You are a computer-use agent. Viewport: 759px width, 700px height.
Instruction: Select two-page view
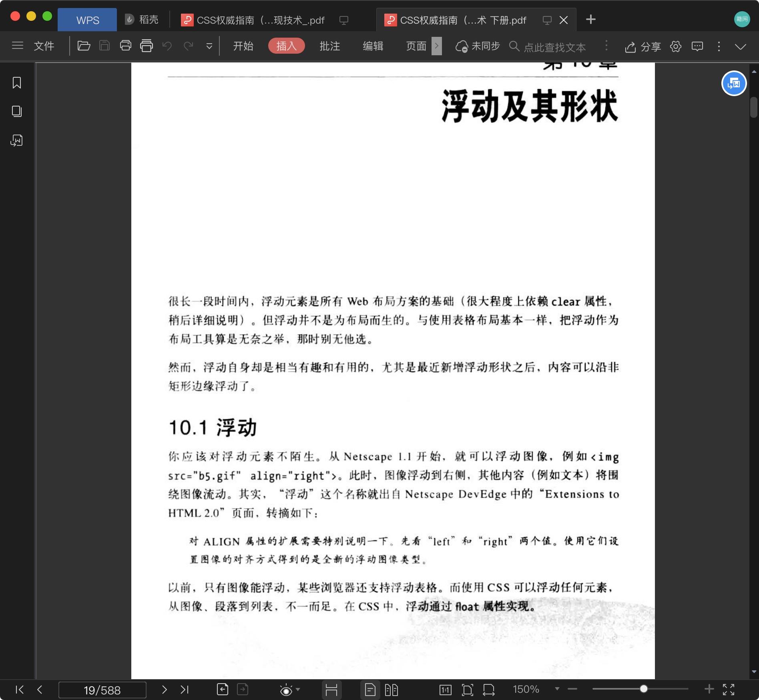pyautogui.click(x=391, y=690)
